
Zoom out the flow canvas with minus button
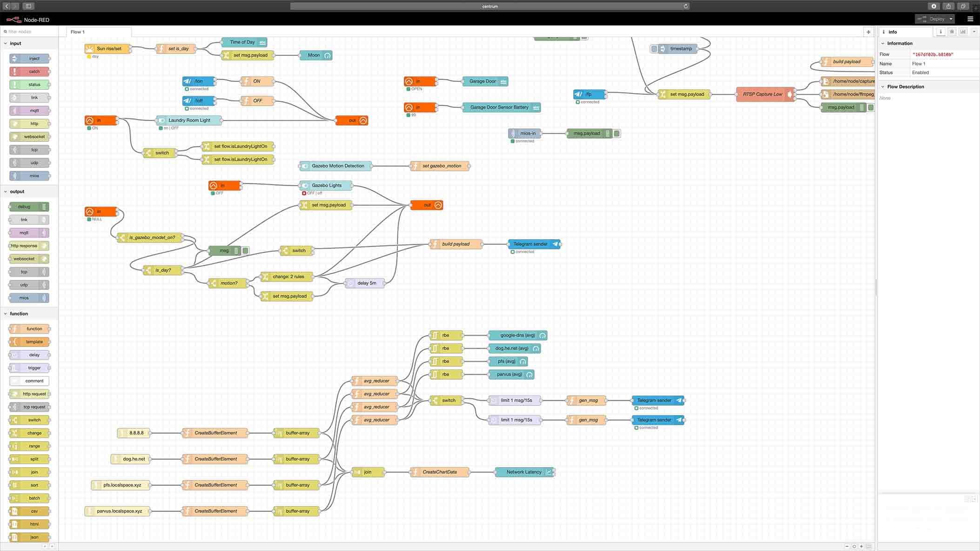click(x=847, y=546)
